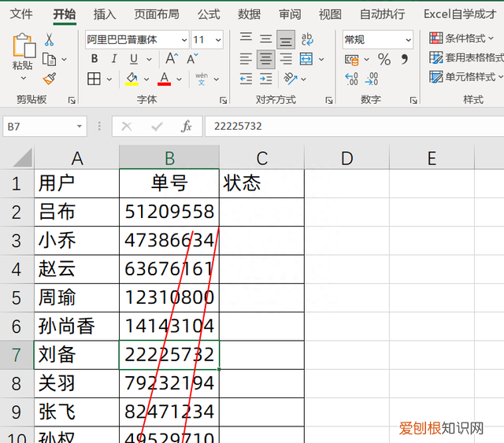Increase decimal places icon
The image size is (504, 443).
(x=352, y=79)
